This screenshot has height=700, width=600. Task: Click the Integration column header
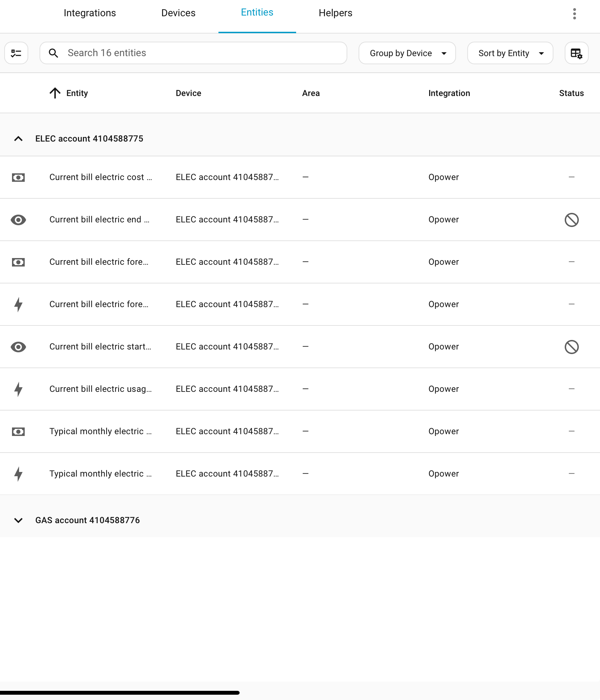pos(449,93)
